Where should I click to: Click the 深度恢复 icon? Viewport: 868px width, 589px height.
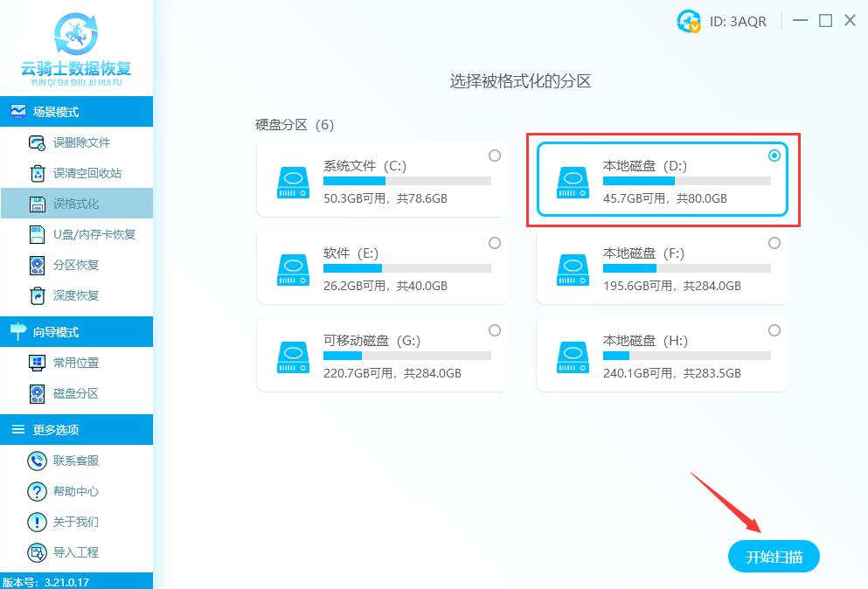(37, 295)
